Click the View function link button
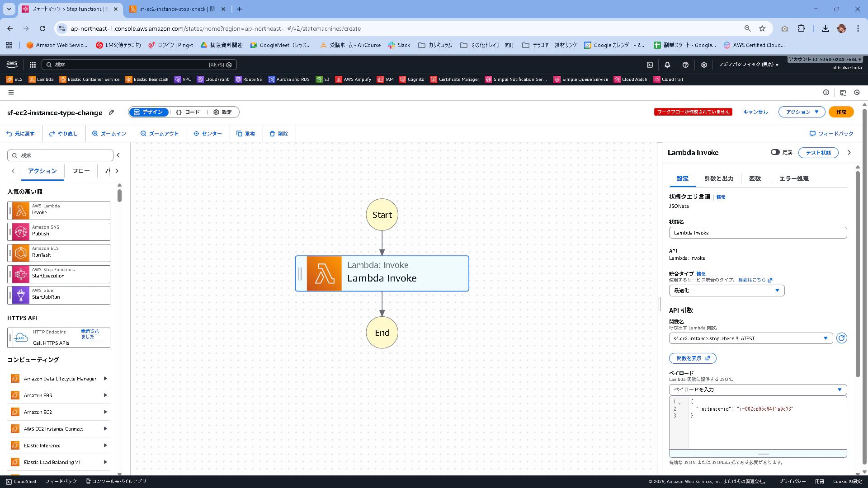The width and height of the screenshot is (868, 488). [693, 358]
